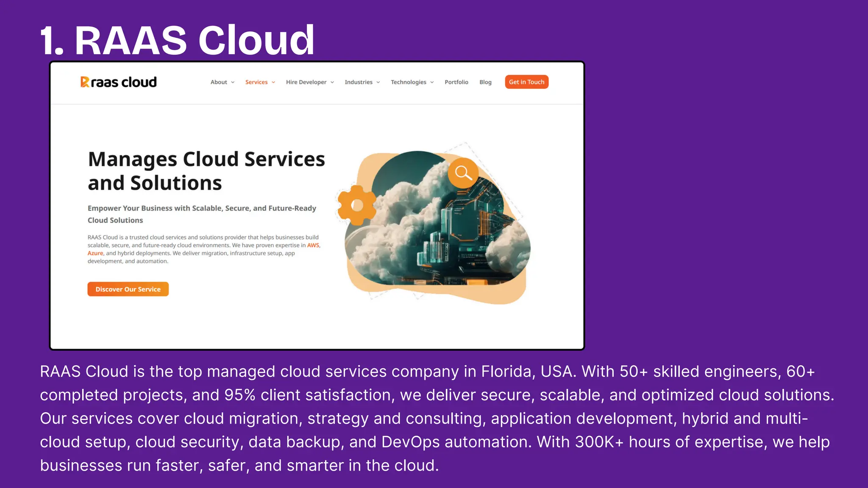Open the Blog link
This screenshot has height=488, width=868.
(485, 82)
